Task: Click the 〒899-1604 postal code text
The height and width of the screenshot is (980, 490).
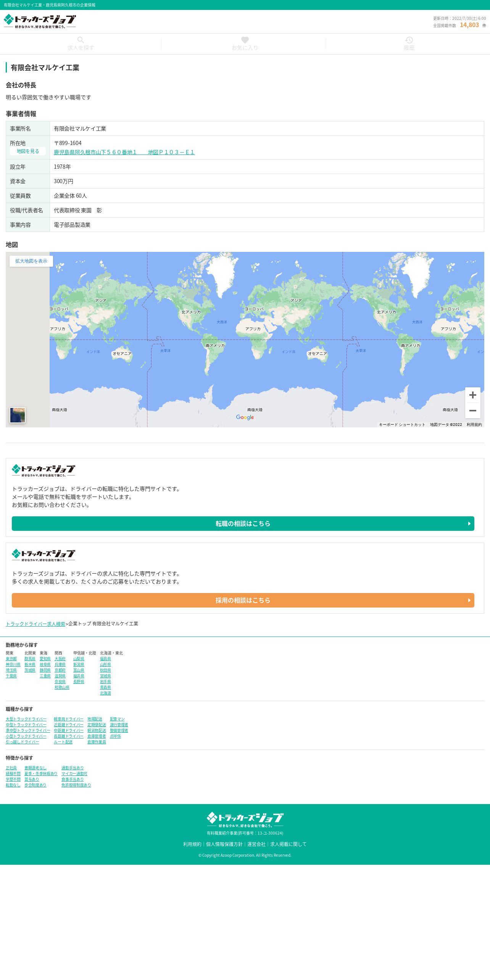Action: (68, 143)
